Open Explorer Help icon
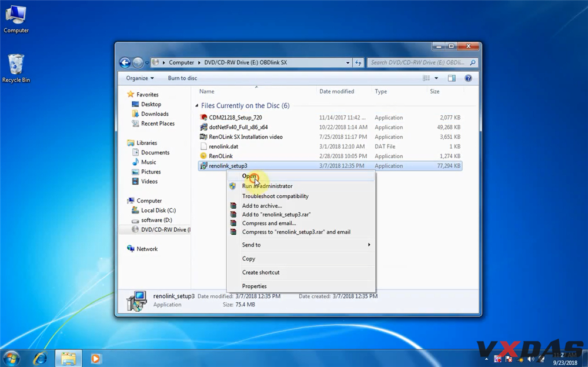 pos(468,78)
